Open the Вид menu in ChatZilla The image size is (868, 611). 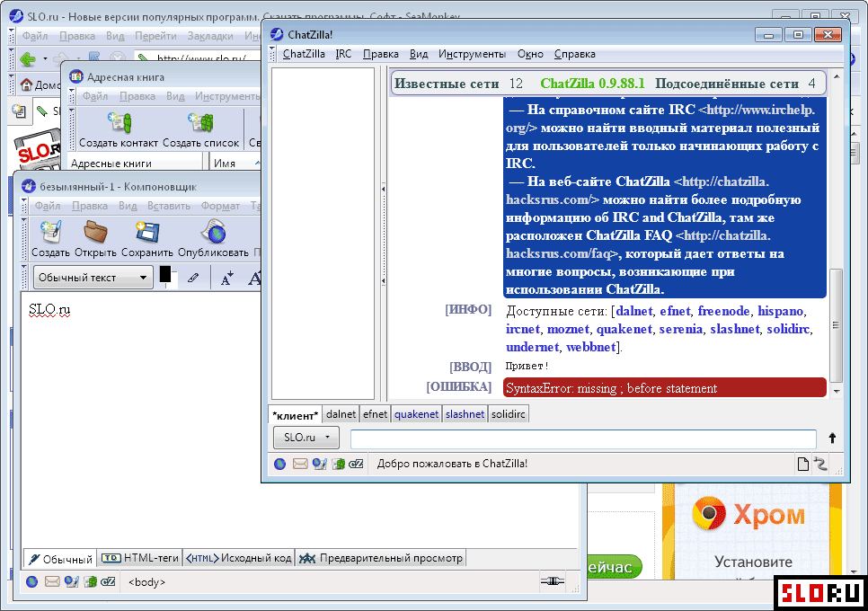click(x=419, y=54)
